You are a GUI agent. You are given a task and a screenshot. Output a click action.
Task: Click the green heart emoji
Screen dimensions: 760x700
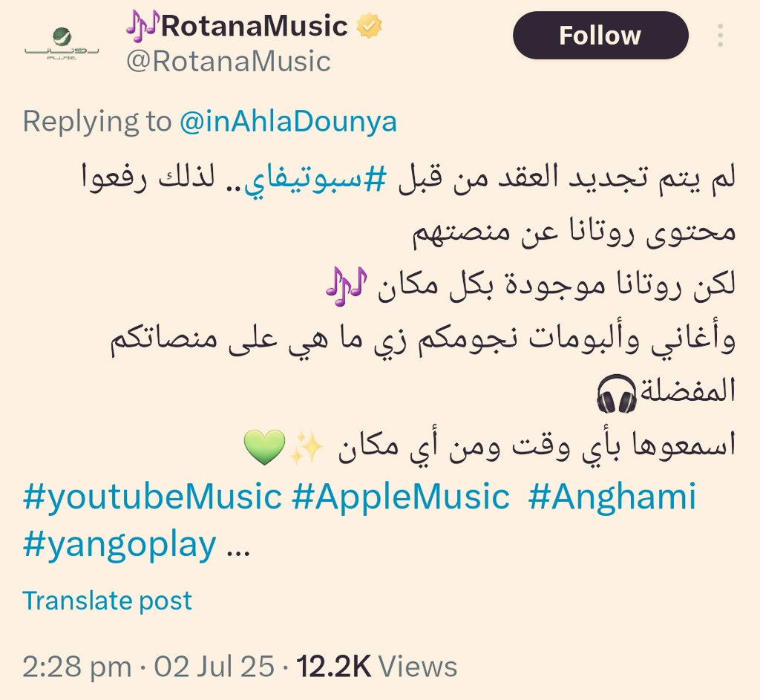pos(264,447)
